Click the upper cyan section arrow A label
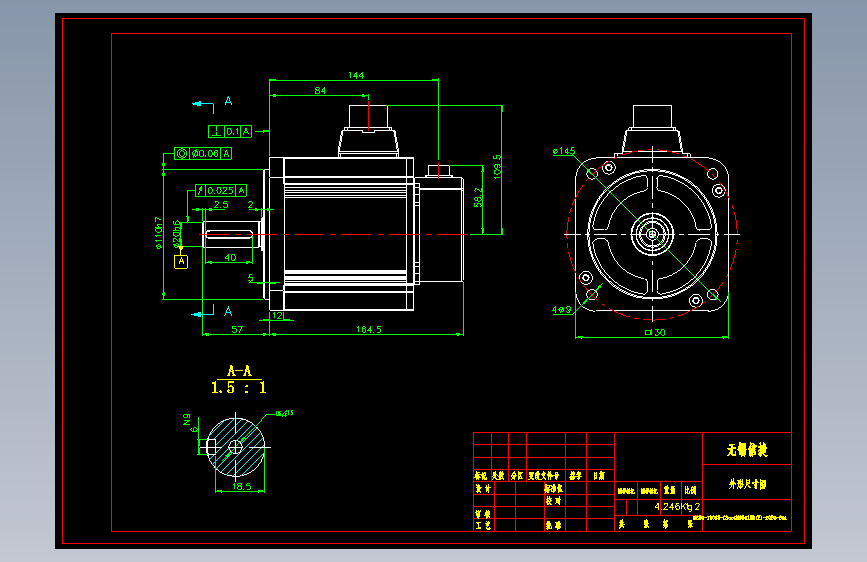This screenshot has width=867, height=562. click(x=228, y=101)
